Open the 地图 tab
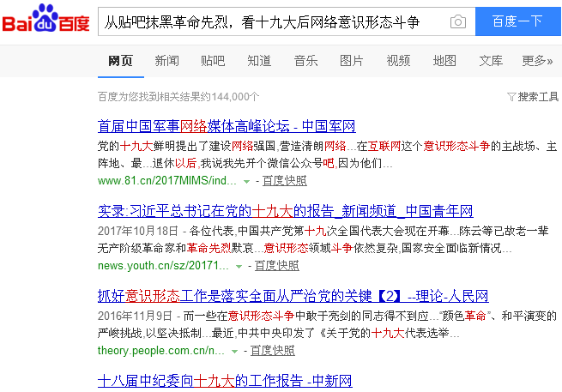The image size is (562, 392). coord(444,61)
